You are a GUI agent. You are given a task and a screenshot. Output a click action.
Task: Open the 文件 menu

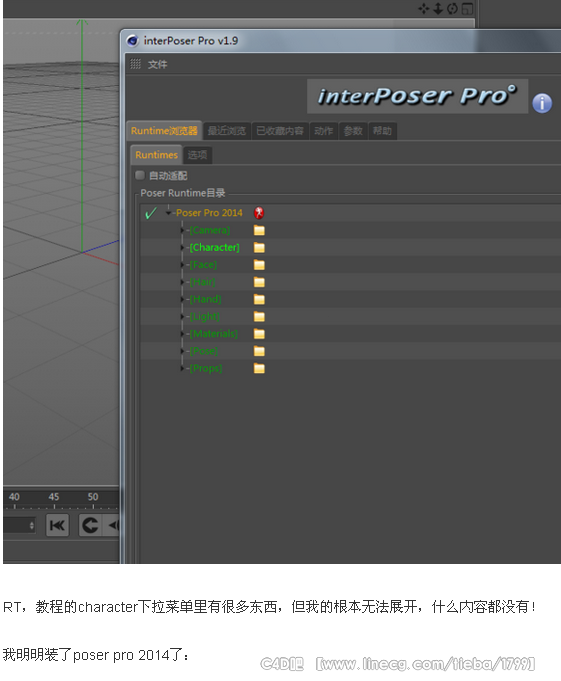(157, 65)
